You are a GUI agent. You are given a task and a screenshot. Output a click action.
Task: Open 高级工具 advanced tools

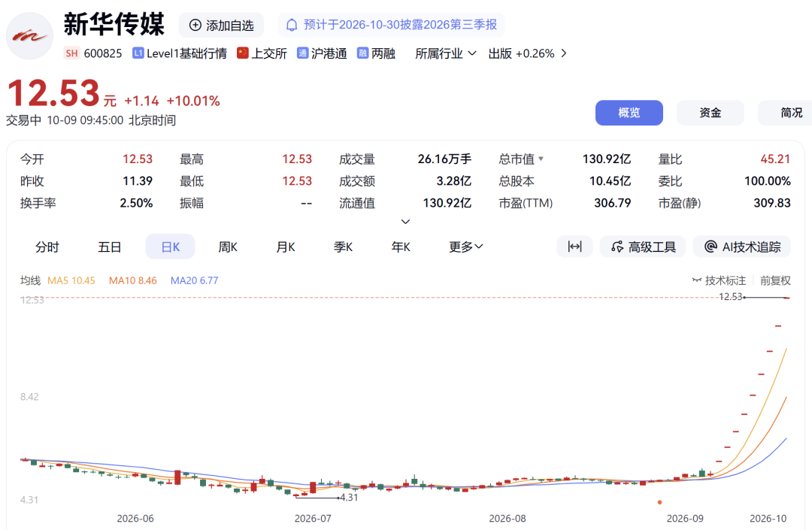coord(643,247)
